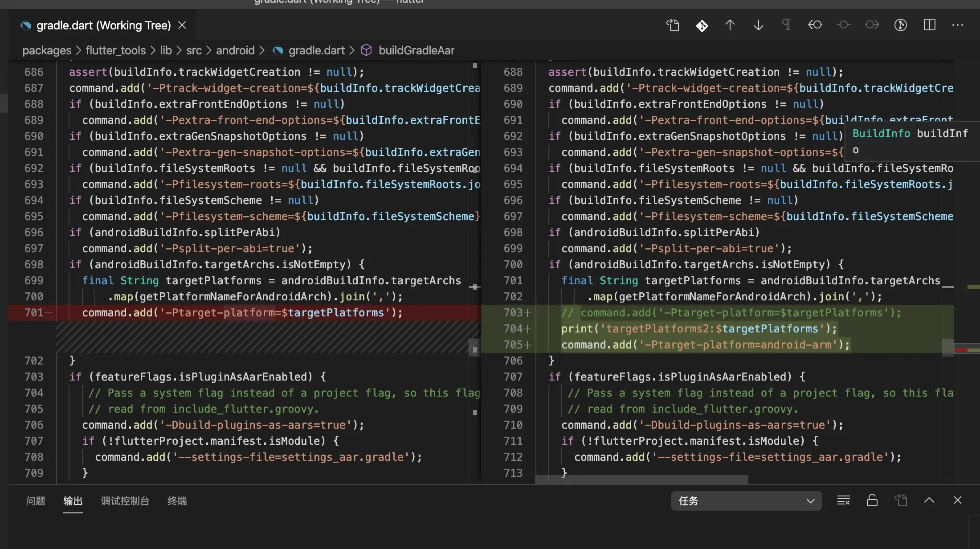
Task: Click the Open File icon in editor toolbar
Action: pyautogui.click(x=673, y=25)
